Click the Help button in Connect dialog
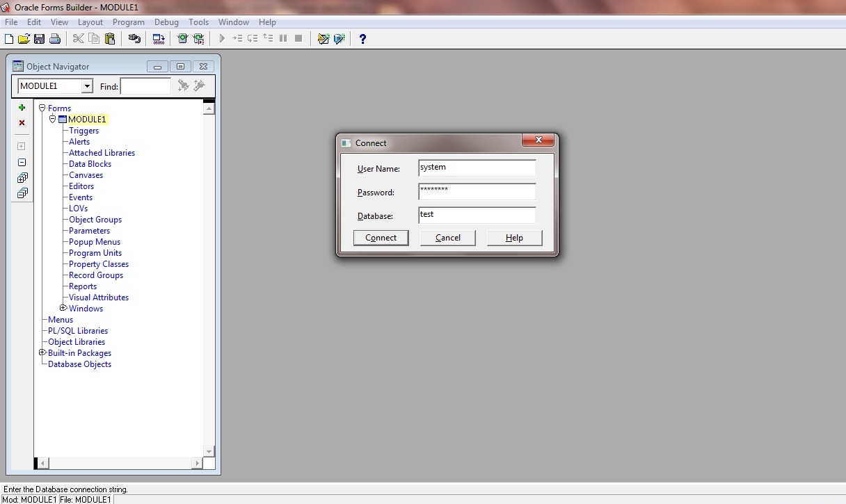Viewport: 846px width, 504px height. (x=514, y=238)
